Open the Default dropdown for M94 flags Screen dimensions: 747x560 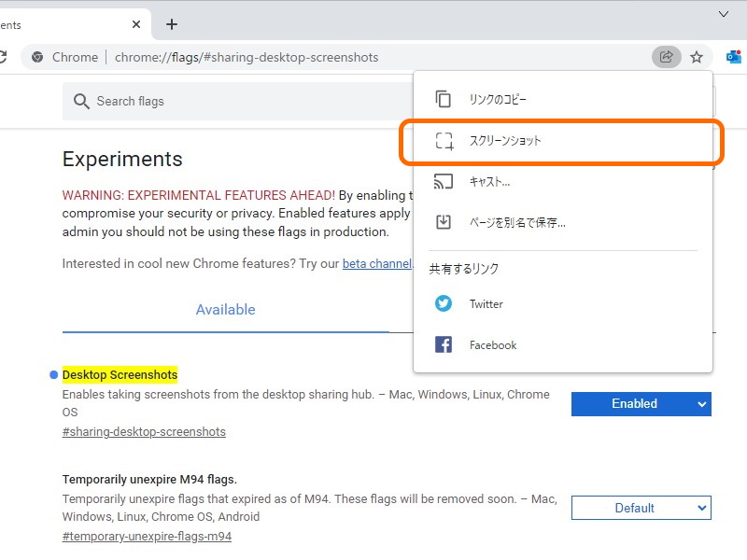tap(641, 508)
